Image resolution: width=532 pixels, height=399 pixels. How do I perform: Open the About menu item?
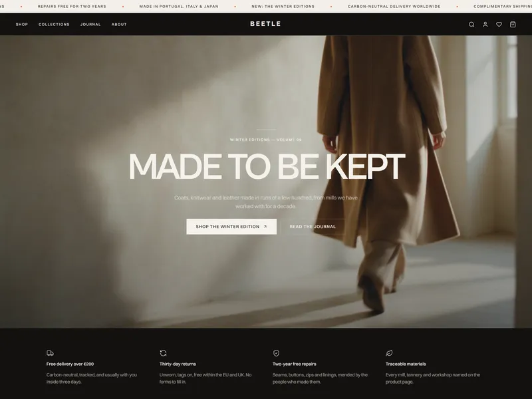click(x=119, y=25)
